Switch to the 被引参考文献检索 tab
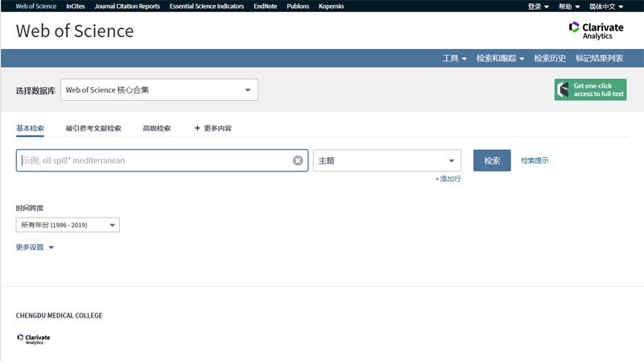 (93, 128)
